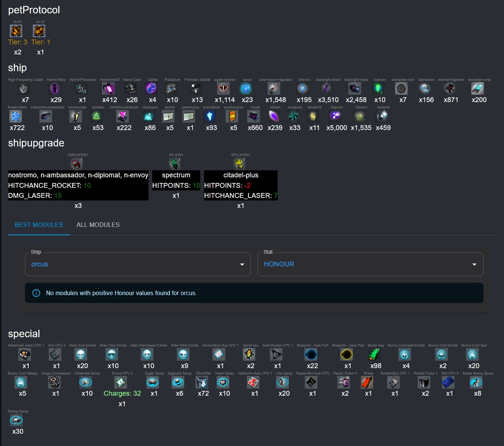
Task: Click the Booty Key icon
Action: point(374,354)
